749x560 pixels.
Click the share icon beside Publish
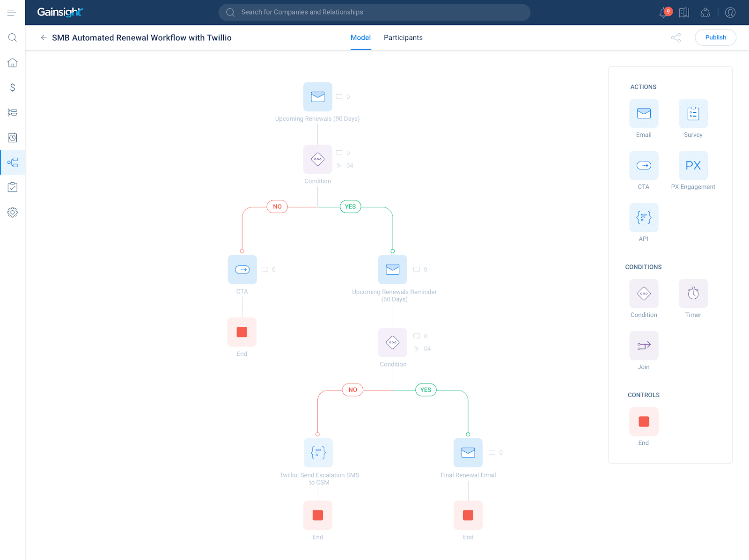[676, 37]
